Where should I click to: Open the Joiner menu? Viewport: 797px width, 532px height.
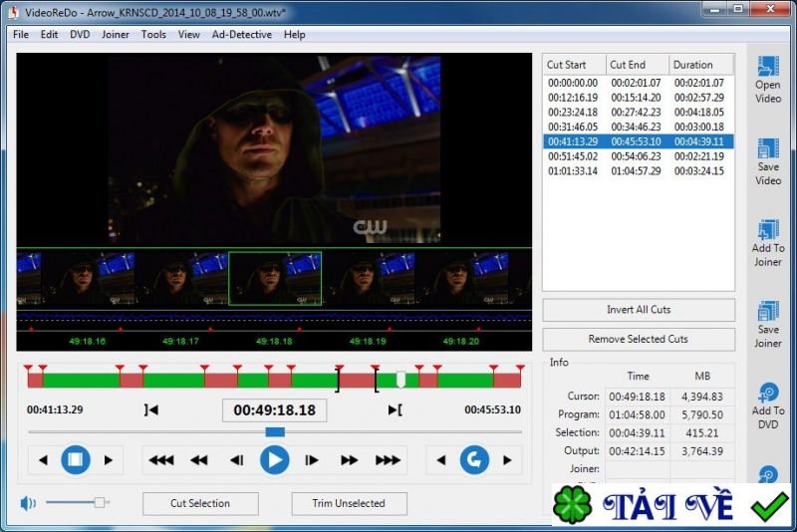pos(116,35)
